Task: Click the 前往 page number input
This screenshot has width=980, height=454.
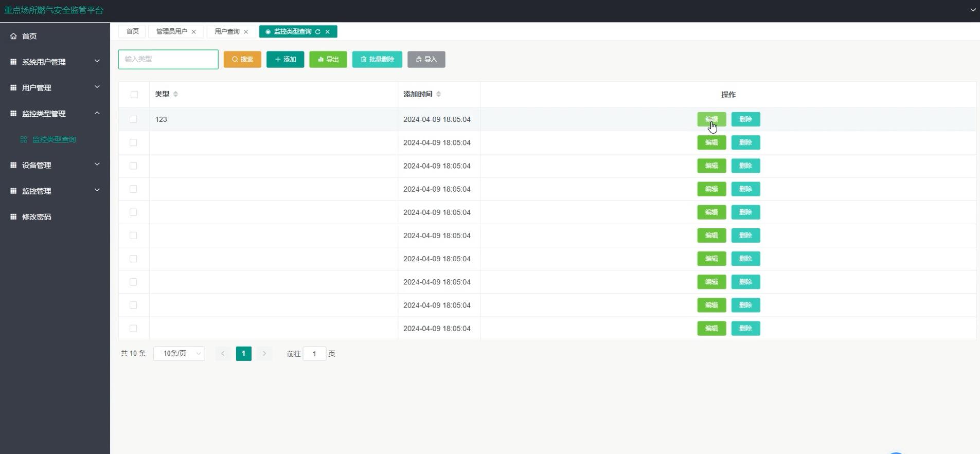Action: [314, 354]
